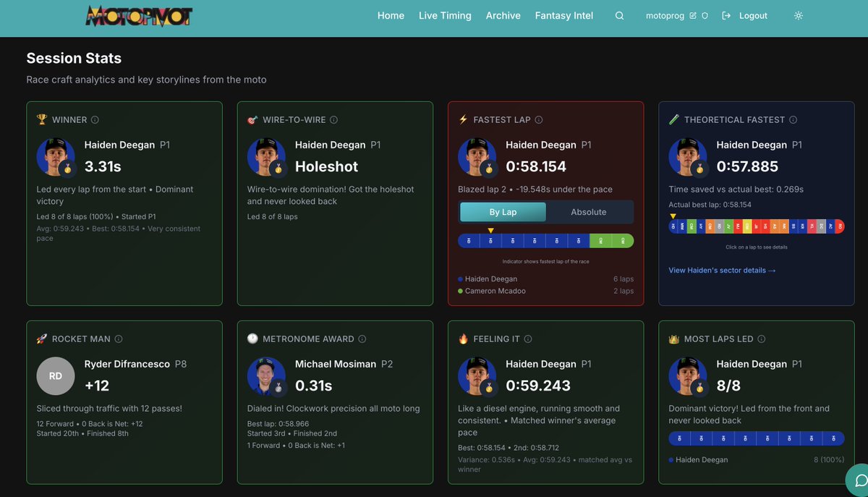Open Live Timing from the navbar

(445, 16)
